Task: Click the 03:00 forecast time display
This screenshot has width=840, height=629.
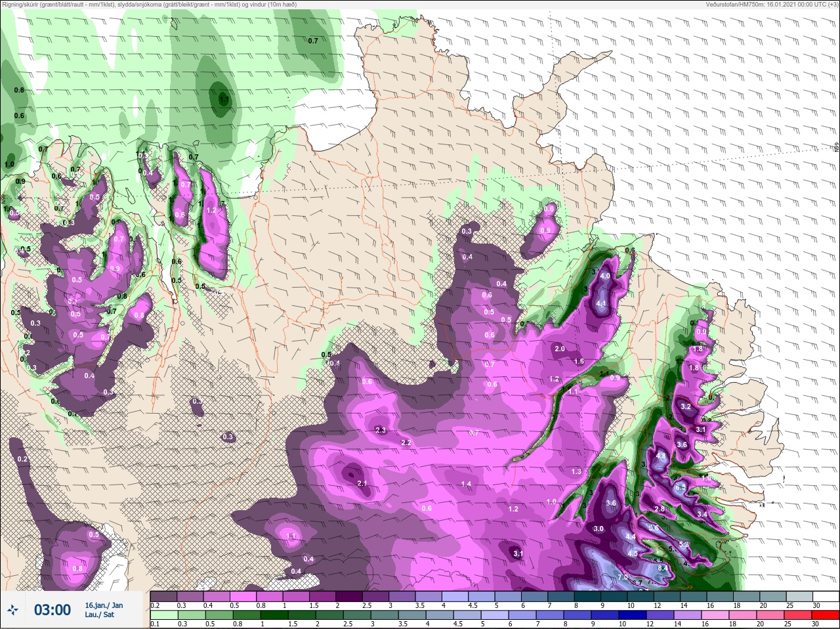Action: coord(52,610)
